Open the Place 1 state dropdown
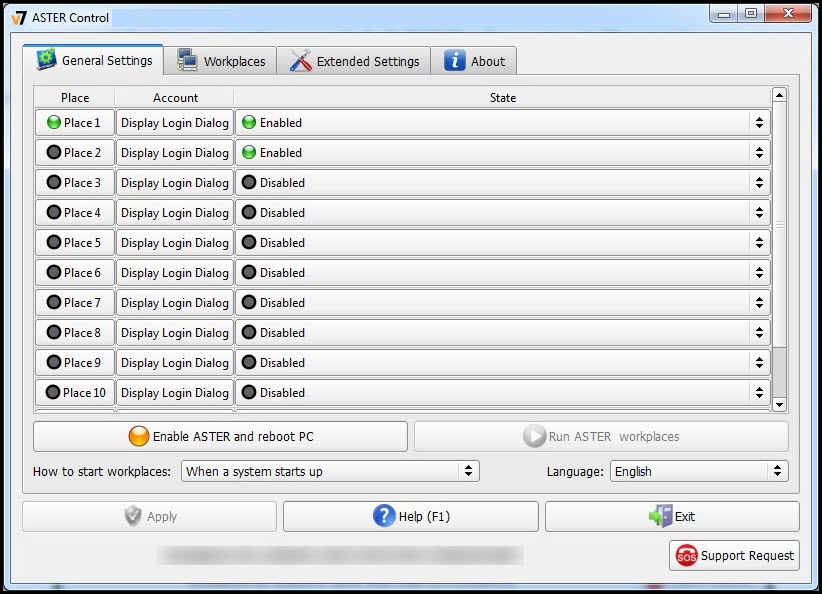This screenshot has height=594, width=822. (x=503, y=123)
